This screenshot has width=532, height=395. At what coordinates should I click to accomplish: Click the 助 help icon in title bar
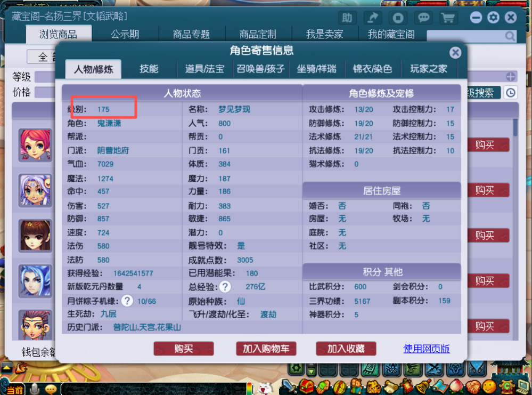click(x=347, y=18)
